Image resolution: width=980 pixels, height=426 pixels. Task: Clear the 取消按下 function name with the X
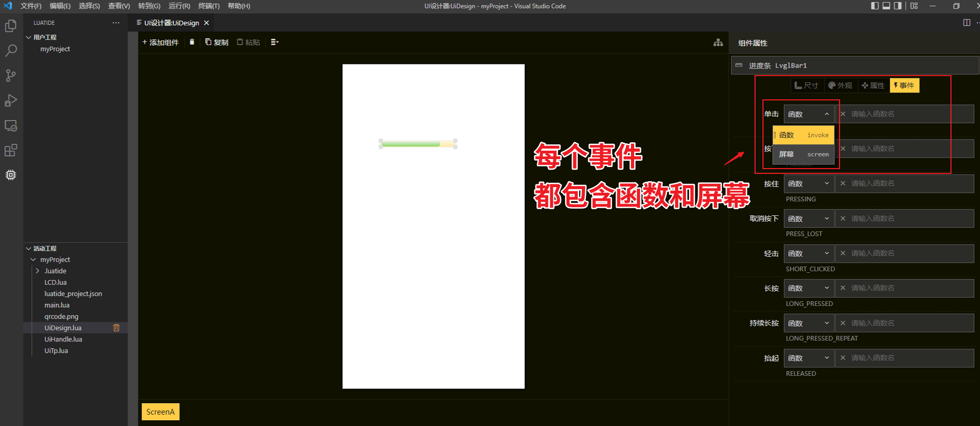843,218
